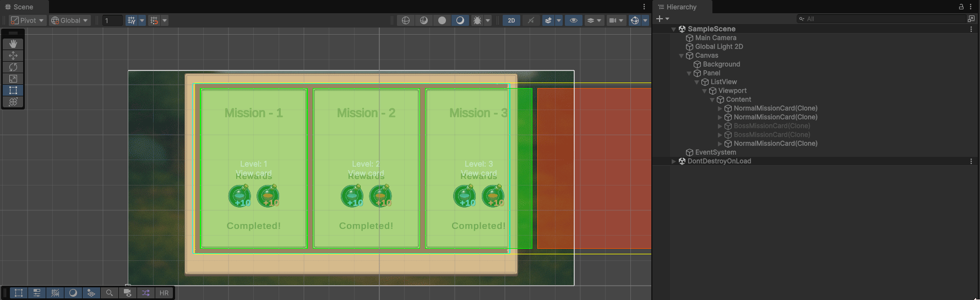The image size is (980, 300).
Task: Select Main Camera object in hierarchy
Action: 715,38
